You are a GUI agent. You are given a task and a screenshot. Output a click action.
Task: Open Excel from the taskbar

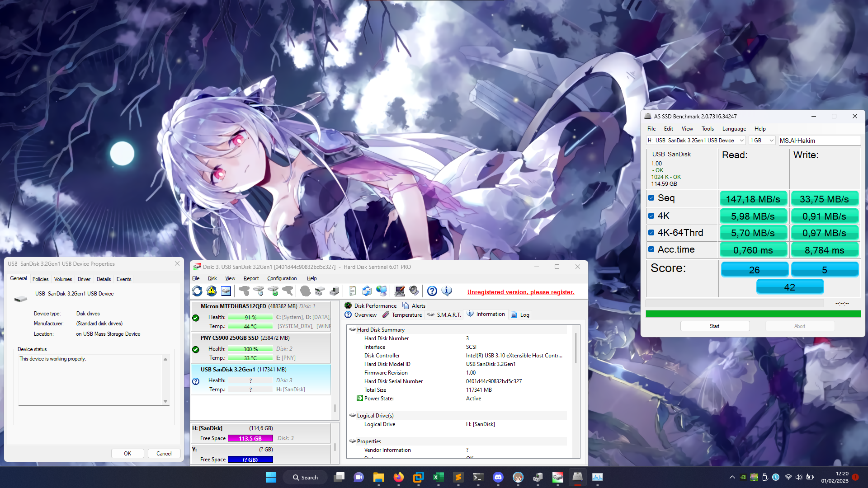pyautogui.click(x=439, y=477)
